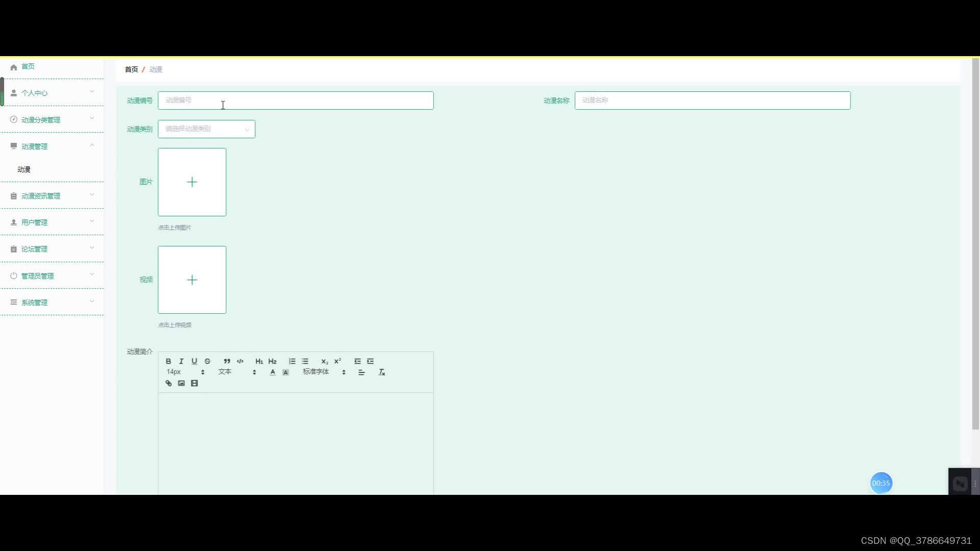Click in the 动漫简介 editor text area
The image size is (980, 551).
296,443
